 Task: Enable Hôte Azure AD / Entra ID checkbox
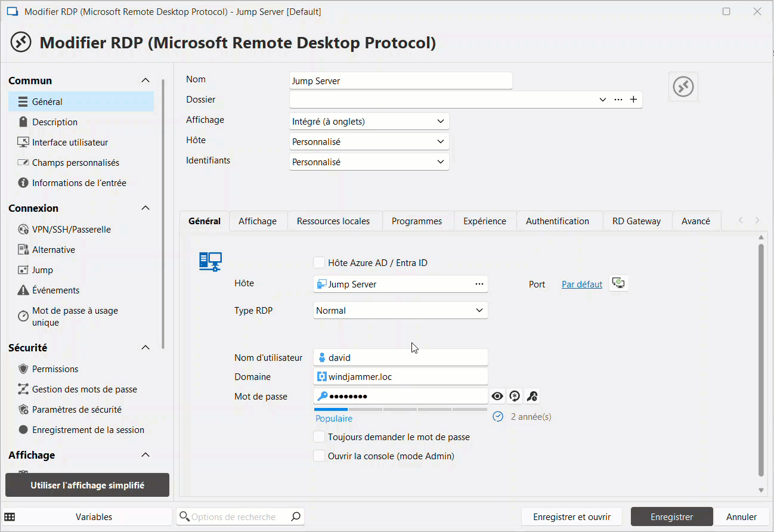(319, 262)
